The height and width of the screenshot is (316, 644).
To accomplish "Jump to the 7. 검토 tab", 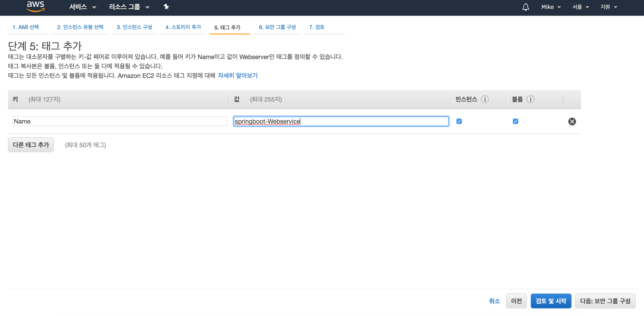I will point(317,27).
